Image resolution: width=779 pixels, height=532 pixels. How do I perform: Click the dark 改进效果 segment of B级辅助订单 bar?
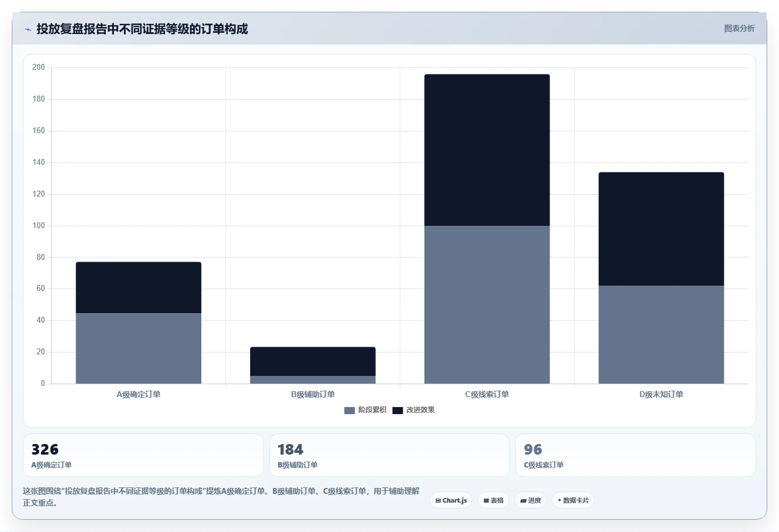[313, 361]
